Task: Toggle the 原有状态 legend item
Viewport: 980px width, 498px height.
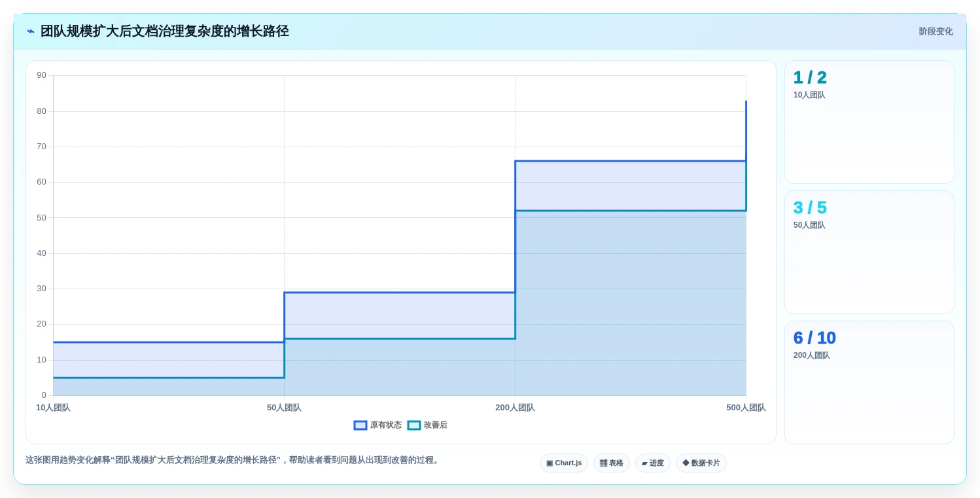Action: pos(377,425)
